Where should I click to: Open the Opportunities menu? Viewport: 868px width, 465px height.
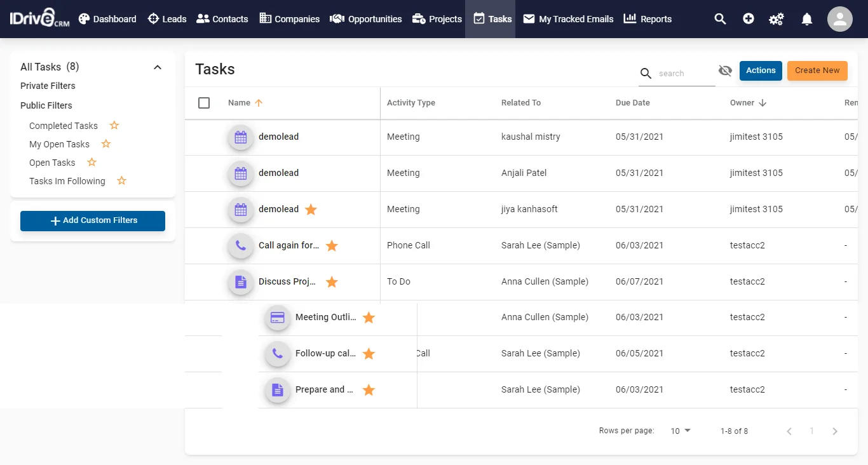pos(366,19)
